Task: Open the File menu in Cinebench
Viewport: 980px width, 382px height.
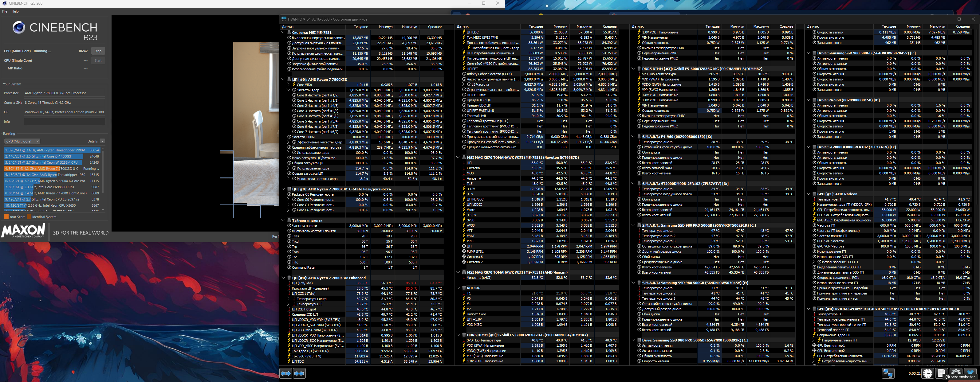Action: (5, 11)
